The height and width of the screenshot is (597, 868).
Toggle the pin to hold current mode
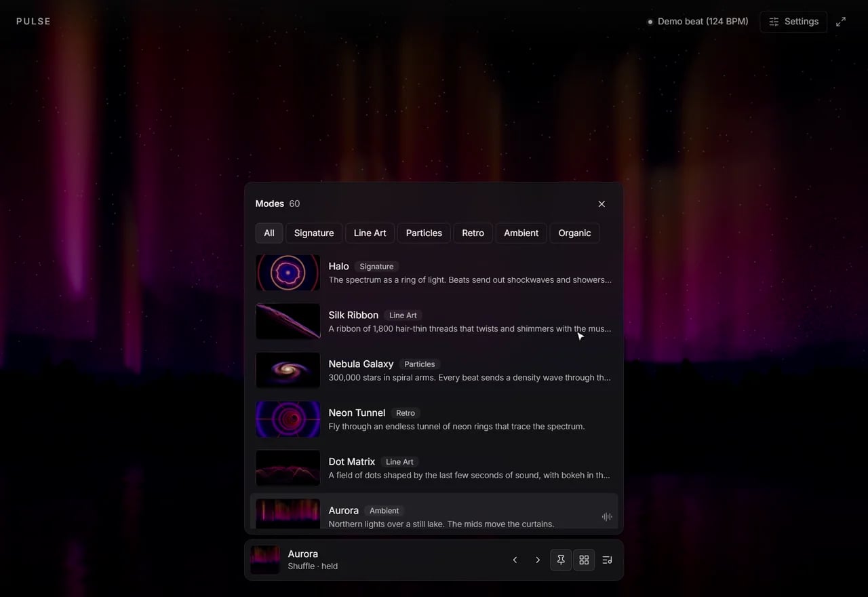pyautogui.click(x=561, y=560)
